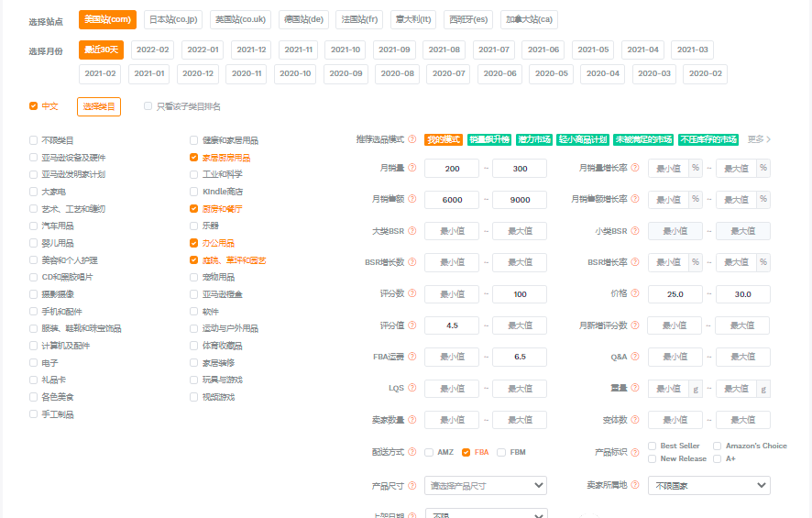Uncheck the 厨房和餐厅 category

193,209
